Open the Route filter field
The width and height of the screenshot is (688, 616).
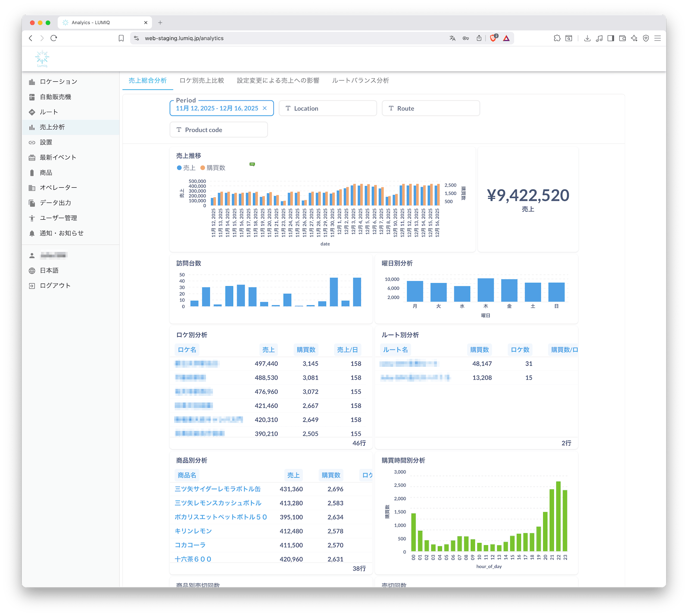click(431, 109)
